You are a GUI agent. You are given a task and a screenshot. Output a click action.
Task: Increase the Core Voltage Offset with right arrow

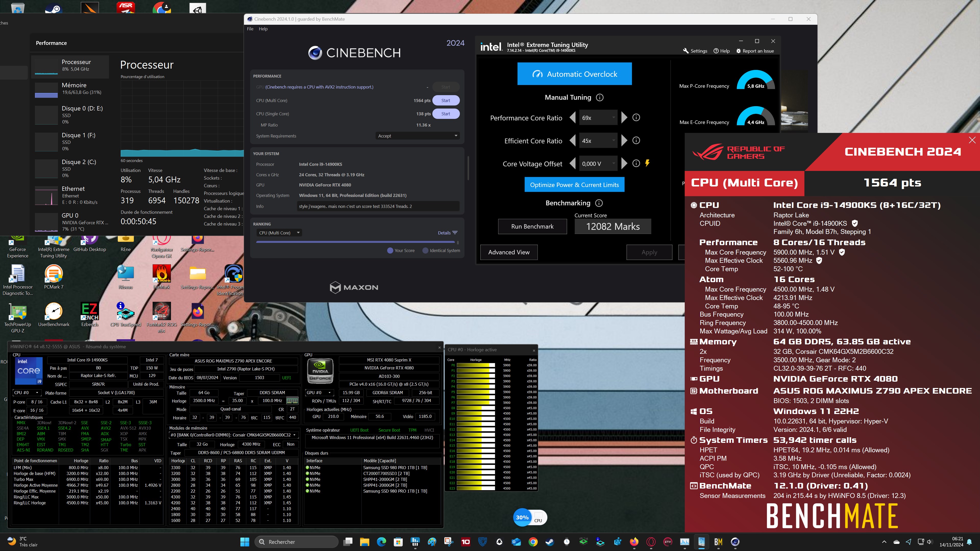click(x=624, y=164)
